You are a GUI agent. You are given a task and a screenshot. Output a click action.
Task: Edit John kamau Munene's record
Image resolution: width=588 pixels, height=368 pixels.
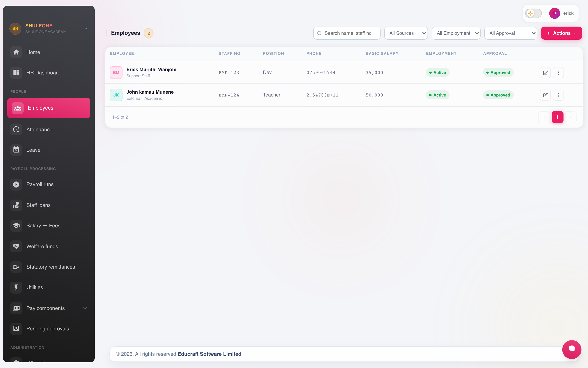(x=545, y=95)
